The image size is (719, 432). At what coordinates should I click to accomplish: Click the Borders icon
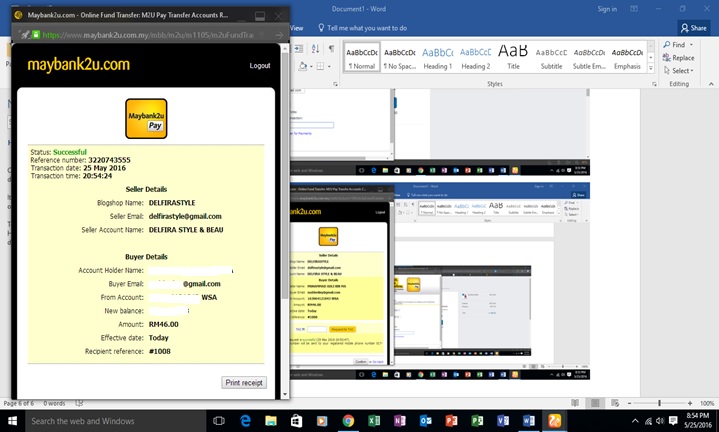[320, 66]
